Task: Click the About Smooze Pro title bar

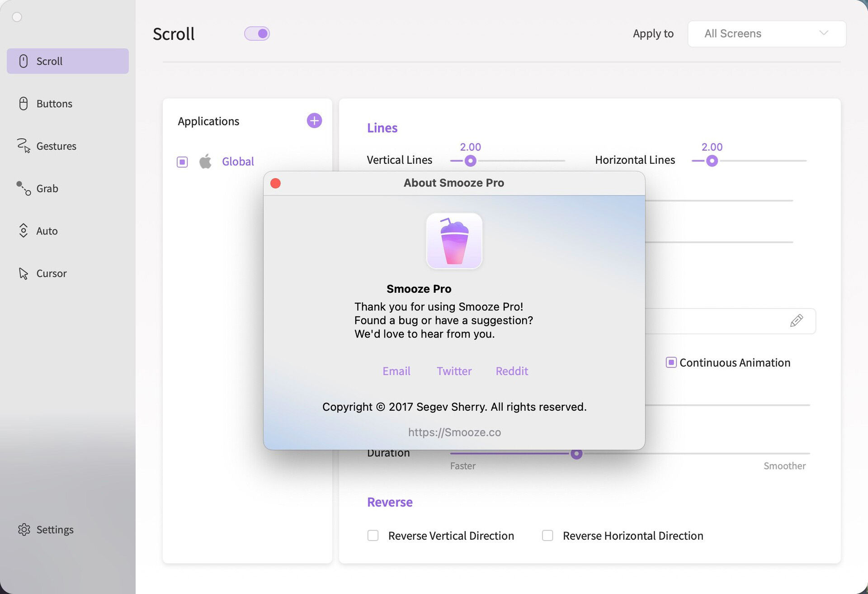Action: [454, 183]
